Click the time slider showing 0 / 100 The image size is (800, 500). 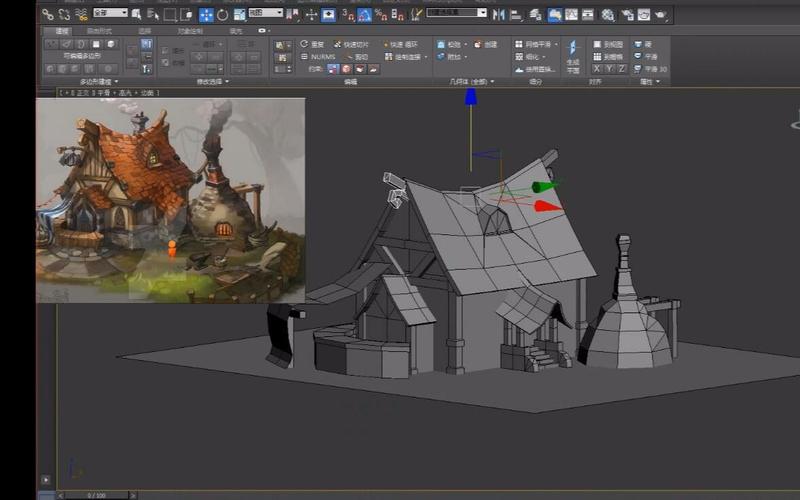click(x=97, y=494)
